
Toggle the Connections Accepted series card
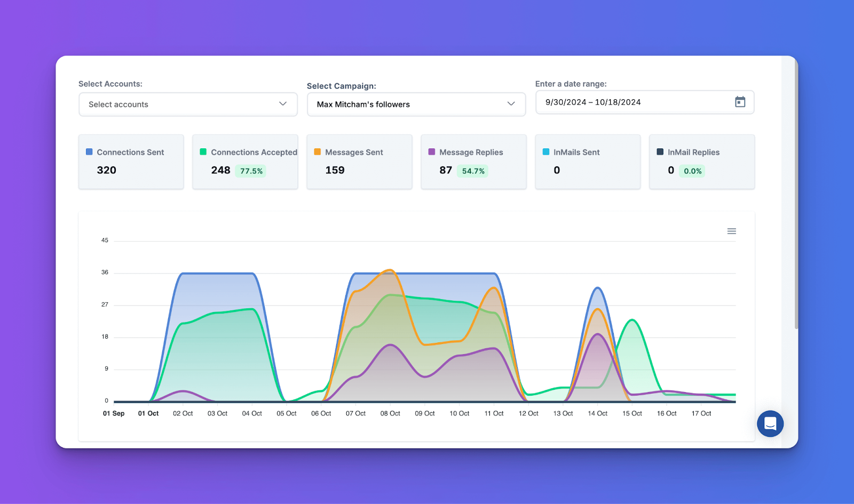tap(246, 162)
